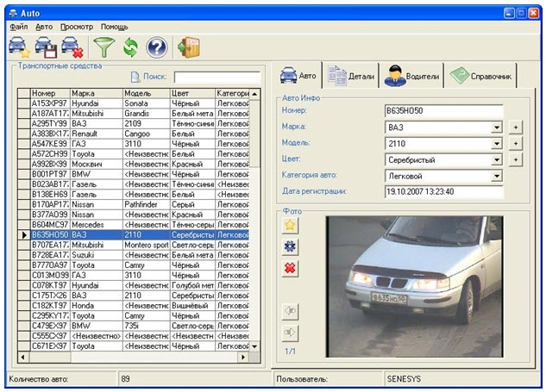
Task: Open the Помощь menu
Action: [115, 27]
